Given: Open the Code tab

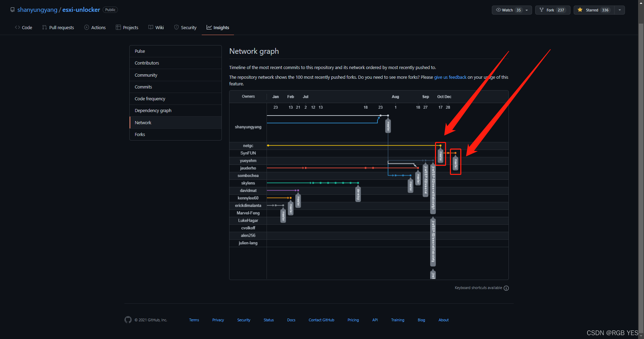Looking at the screenshot, I should 24,27.
